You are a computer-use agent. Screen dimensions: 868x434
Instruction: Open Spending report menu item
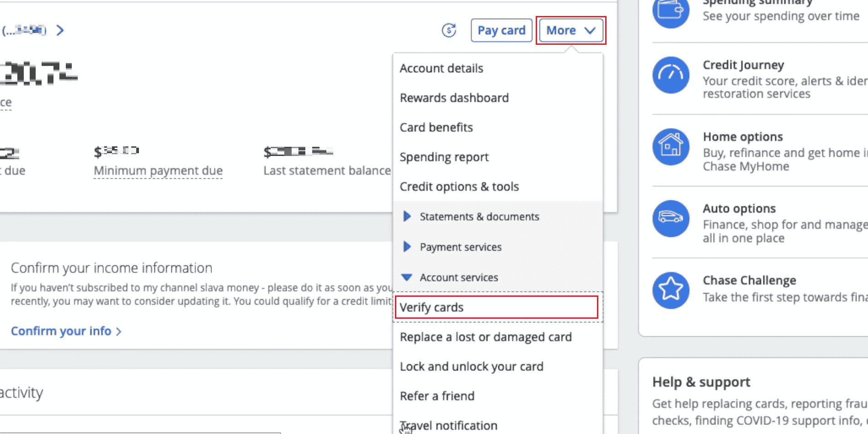click(x=444, y=157)
